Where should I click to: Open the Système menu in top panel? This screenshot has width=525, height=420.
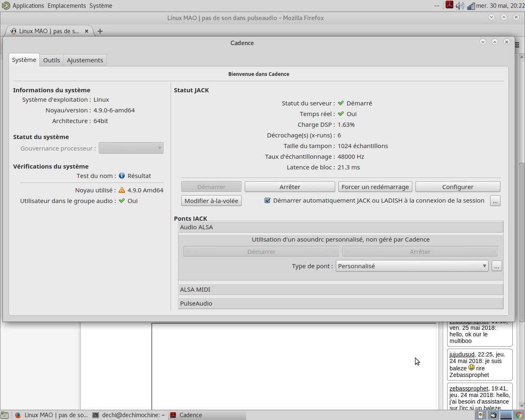tap(101, 6)
